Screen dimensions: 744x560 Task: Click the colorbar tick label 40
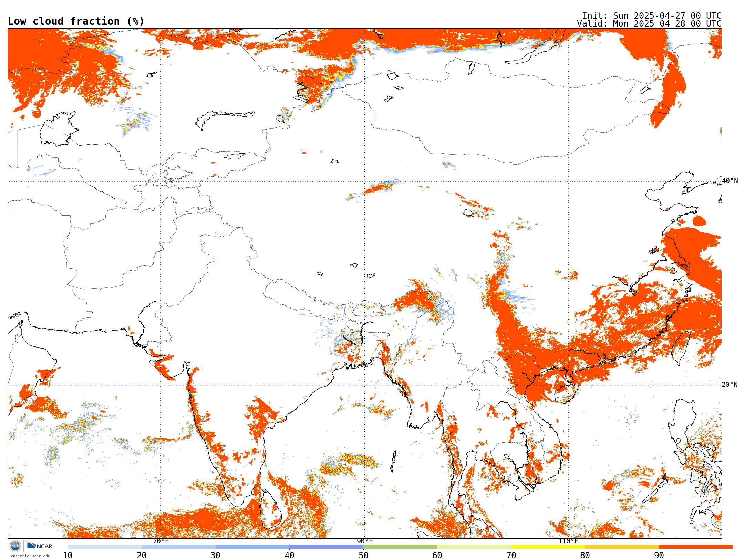point(290,556)
